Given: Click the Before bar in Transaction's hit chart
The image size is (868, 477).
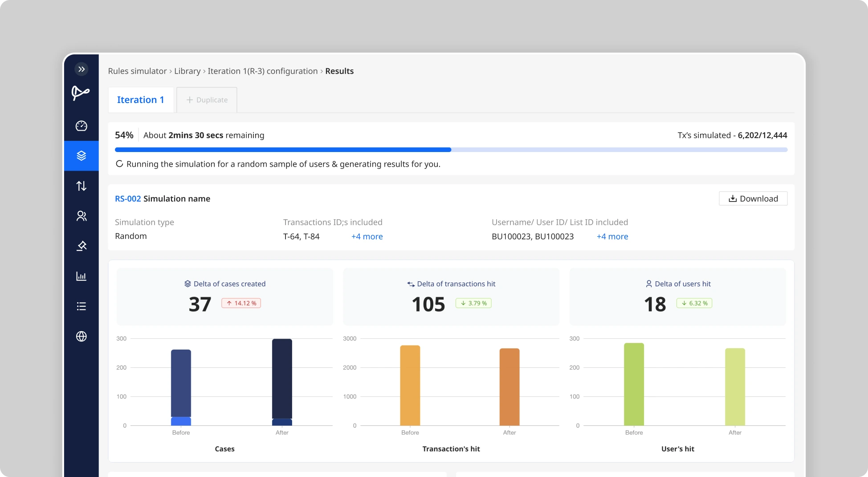Looking at the screenshot, I should (x=410, y=386).
